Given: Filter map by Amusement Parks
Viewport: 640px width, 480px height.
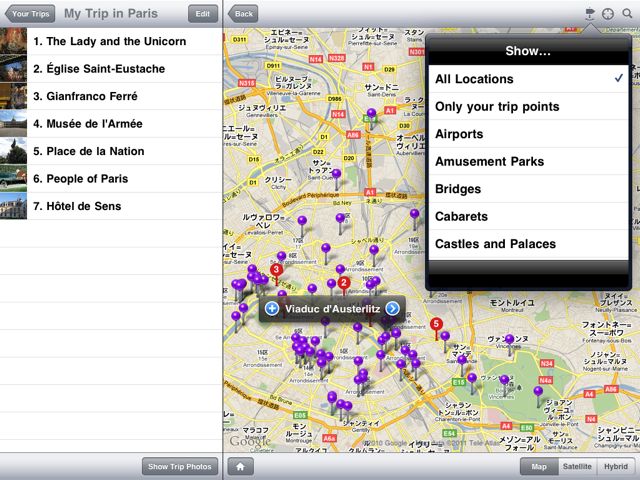Looking at the screenshot, I should tap(528, 161).
